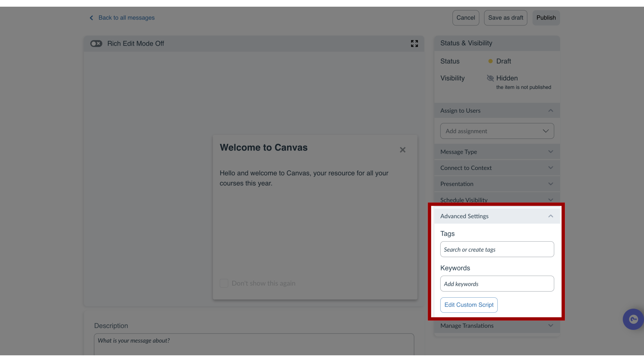This screenshot has height=362, width=644.
Task: Expand Connect to Context section
Action: click(497, 168)
